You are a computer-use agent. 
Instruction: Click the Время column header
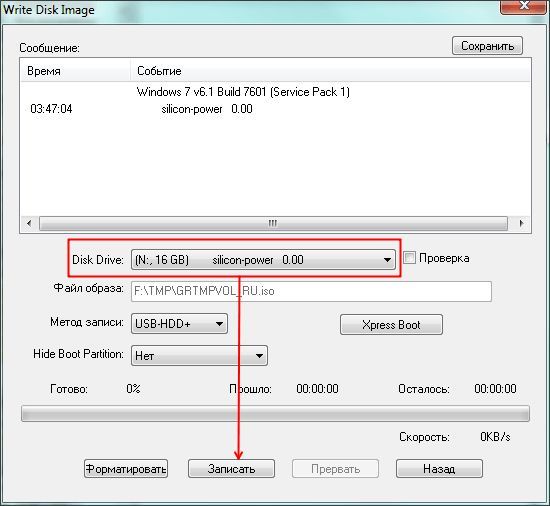(75, 71)
